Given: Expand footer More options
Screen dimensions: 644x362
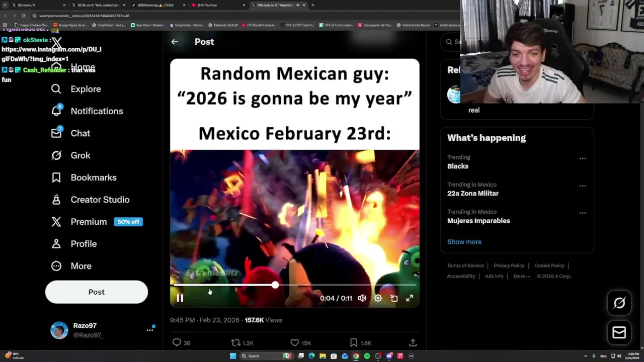Looking at the screenshot, I should pyautogui.click(x=522, y=276).
